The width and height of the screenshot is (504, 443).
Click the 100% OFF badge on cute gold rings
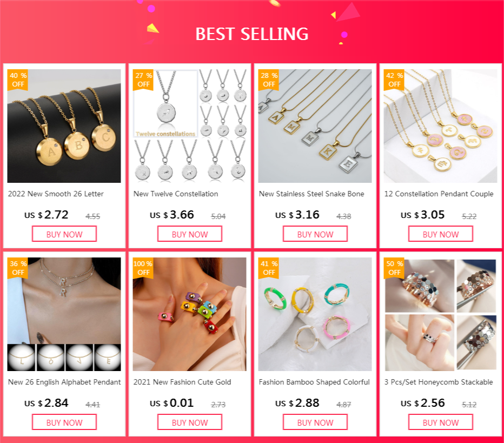(143, 268)
